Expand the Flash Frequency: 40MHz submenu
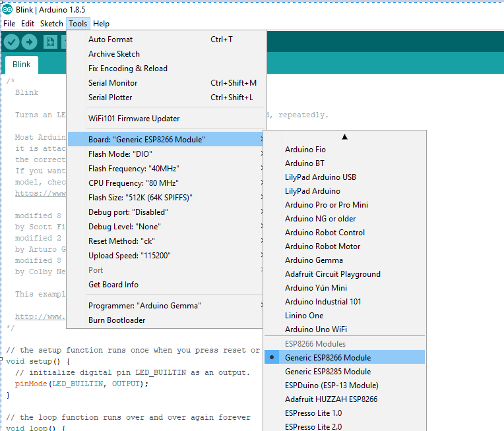The width and height of the screenshot is (504, 431). point(166,169)
